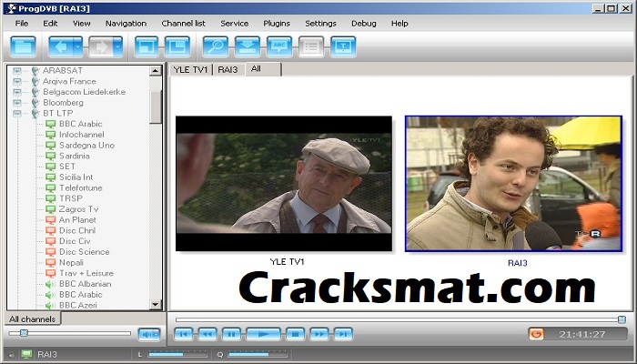Select the An Planet channel

(77, 220)
